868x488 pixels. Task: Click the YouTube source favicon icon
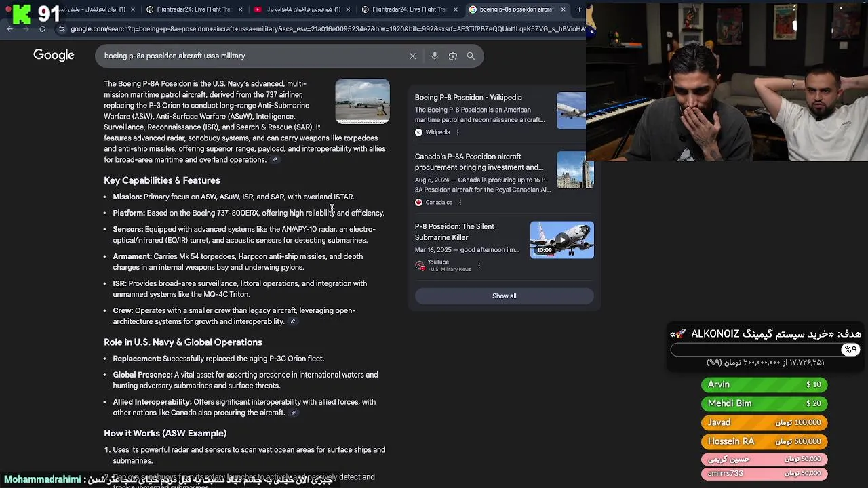[x=420, y=265]
